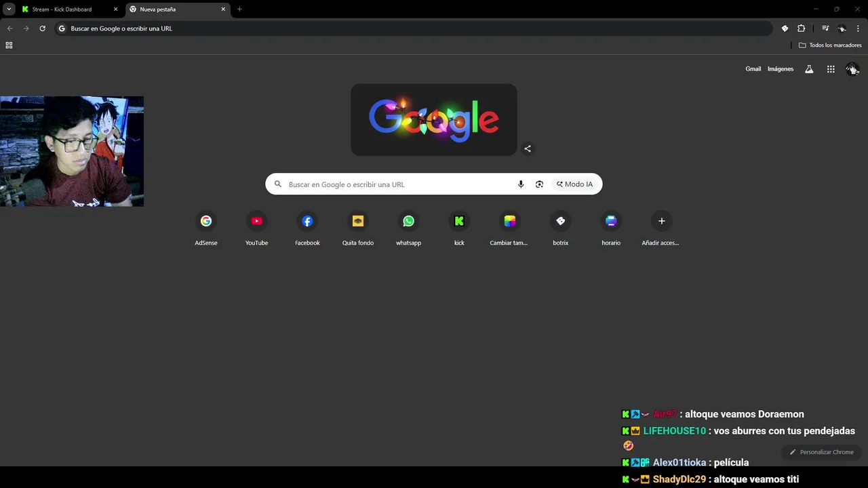Open Google account avatar on page
This screenshot has height=488, width=868.
(x=852, y=69)
